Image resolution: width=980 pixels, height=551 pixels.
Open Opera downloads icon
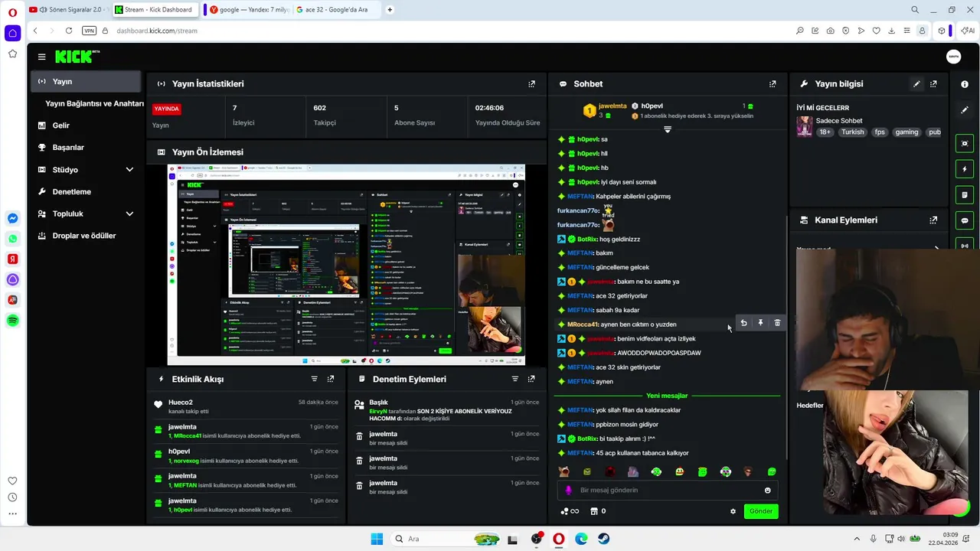(x=891, y=31)
